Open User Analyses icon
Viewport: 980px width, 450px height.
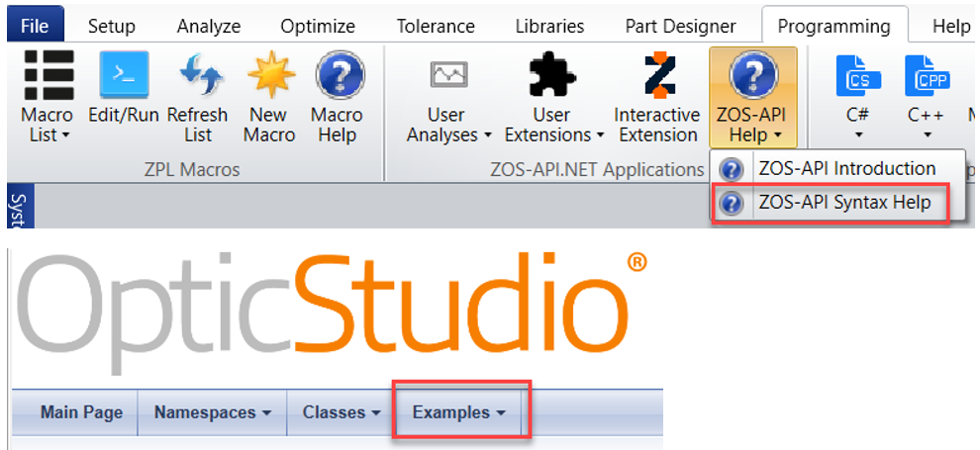(x=448, y=75)
